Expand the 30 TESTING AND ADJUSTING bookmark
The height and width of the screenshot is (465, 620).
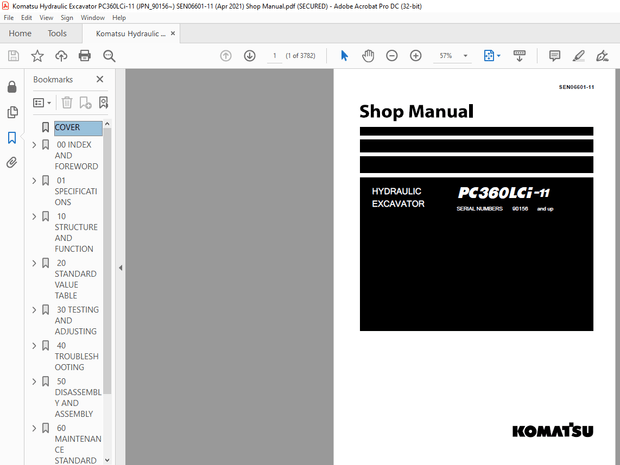pyautogui.click(x=34, y=310)
